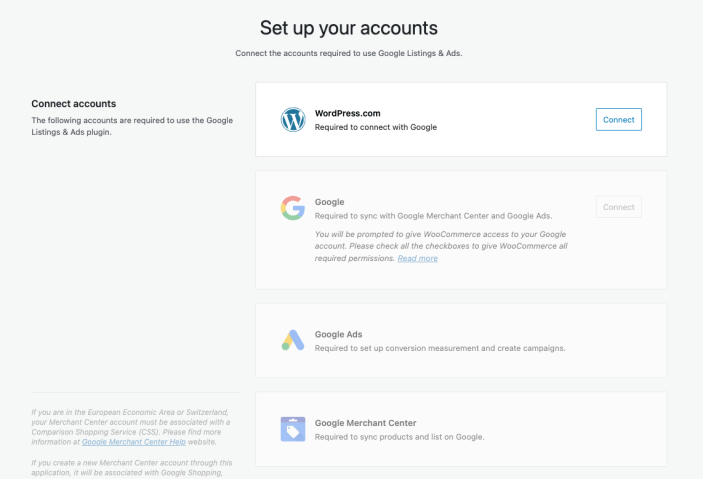Click the Google Ads logo icon
The width and height of the screenshot is (703, 479).
coord(293,340)
